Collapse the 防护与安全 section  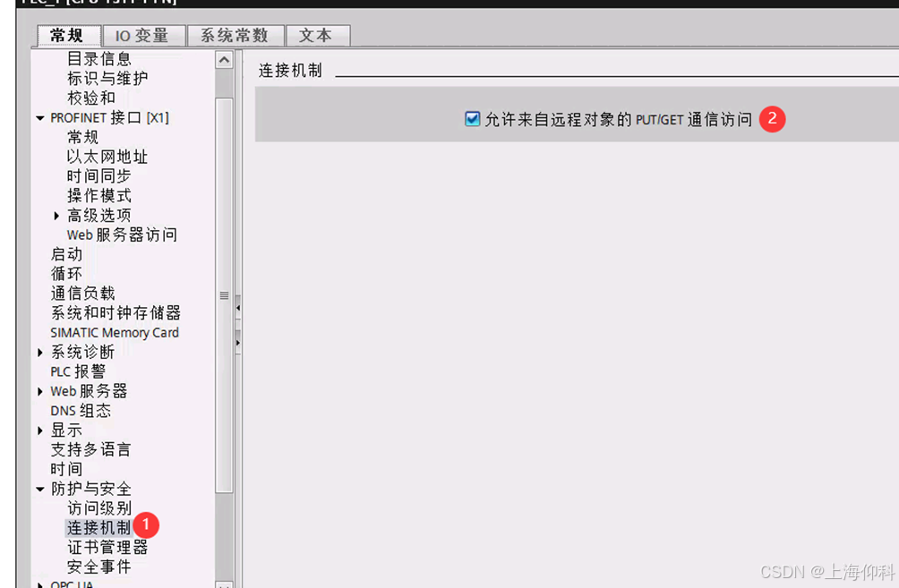(x=39, y=489)
